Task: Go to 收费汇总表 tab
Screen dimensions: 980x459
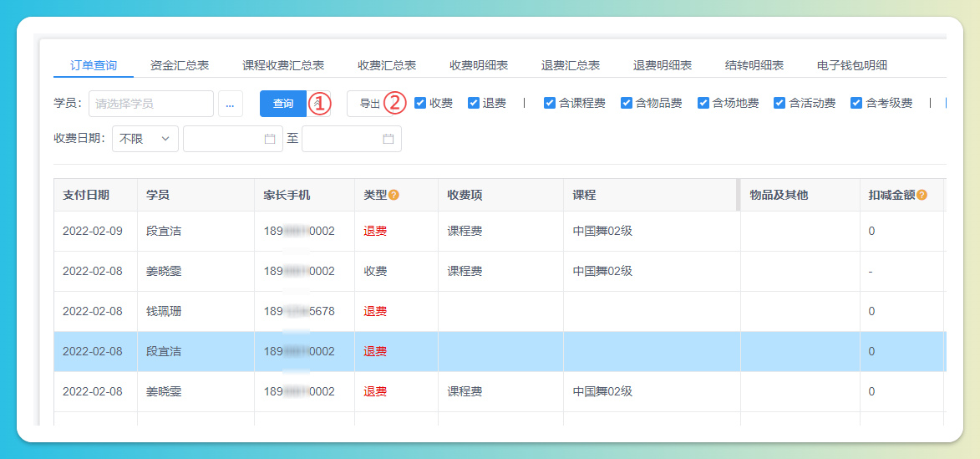Action: pyautogui.click(x=387, y=66)
